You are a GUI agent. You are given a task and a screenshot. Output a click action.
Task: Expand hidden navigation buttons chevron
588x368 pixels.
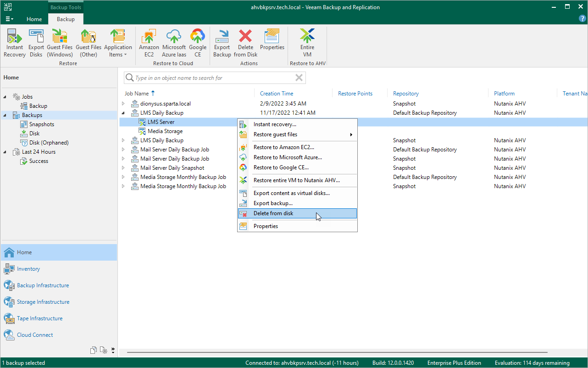tap(113, 350)
